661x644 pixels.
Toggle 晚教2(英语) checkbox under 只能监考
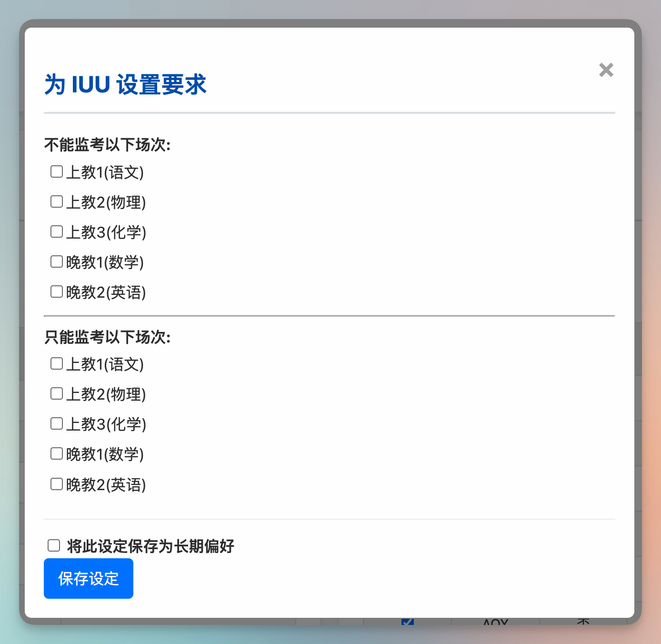coord(57,484)
